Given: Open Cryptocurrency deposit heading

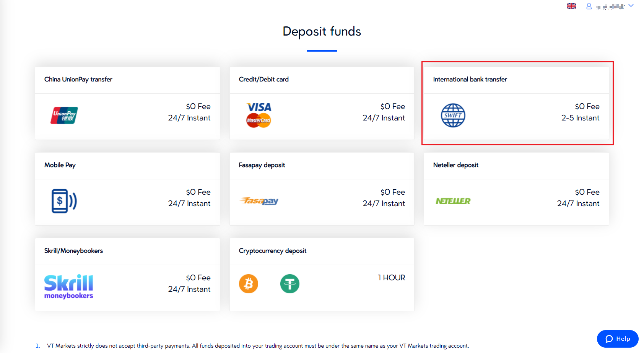Looking at the screenshot, I should click(273, 251).
